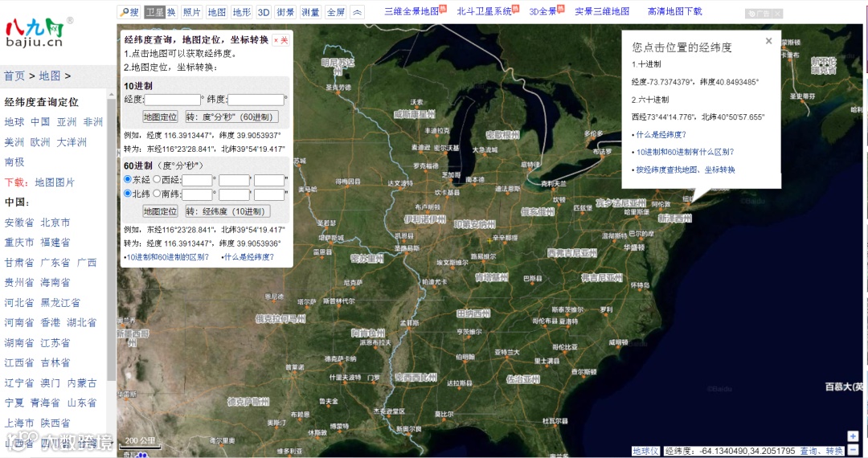Collapse the toolbar with the up-chevron button
Viewport: 868px width, 458px height.
(358, 11)
